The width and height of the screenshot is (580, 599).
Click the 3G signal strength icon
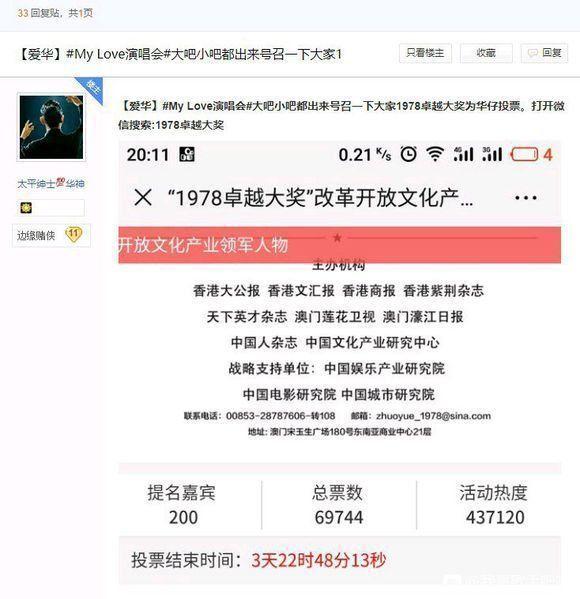(x=492, y=154)
